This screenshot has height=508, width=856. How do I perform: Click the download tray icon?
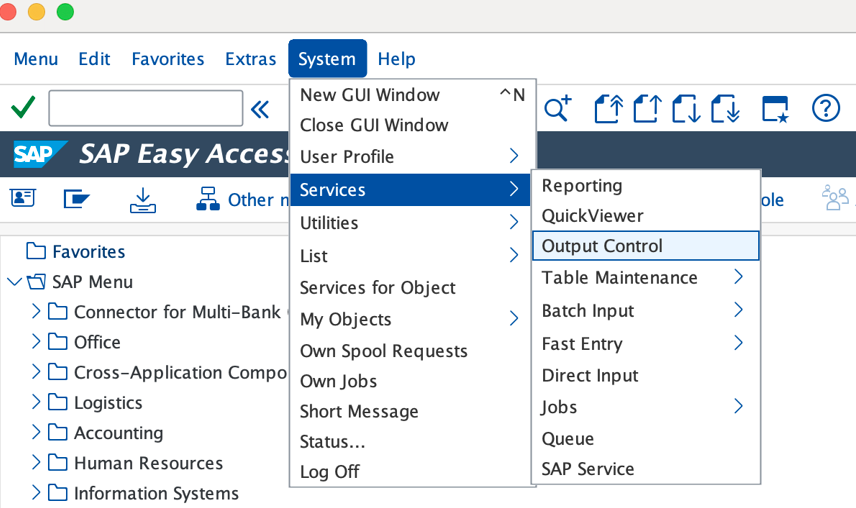tap(143, 200)
